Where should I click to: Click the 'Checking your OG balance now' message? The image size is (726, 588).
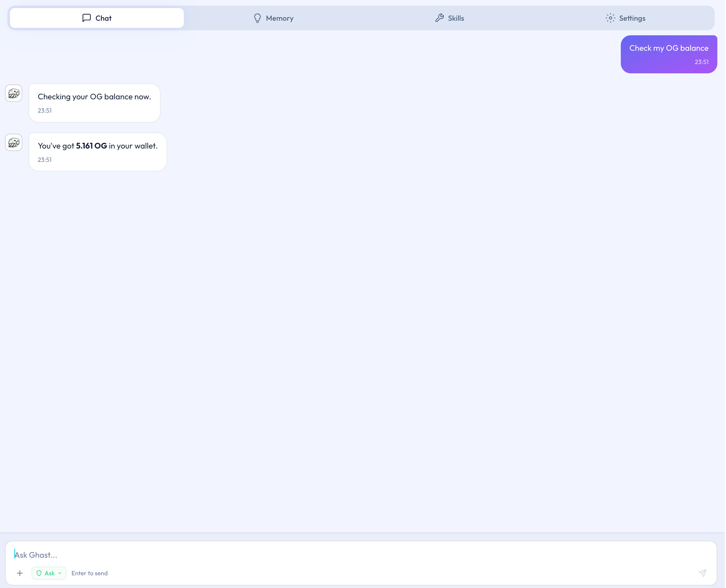point(94,97)
